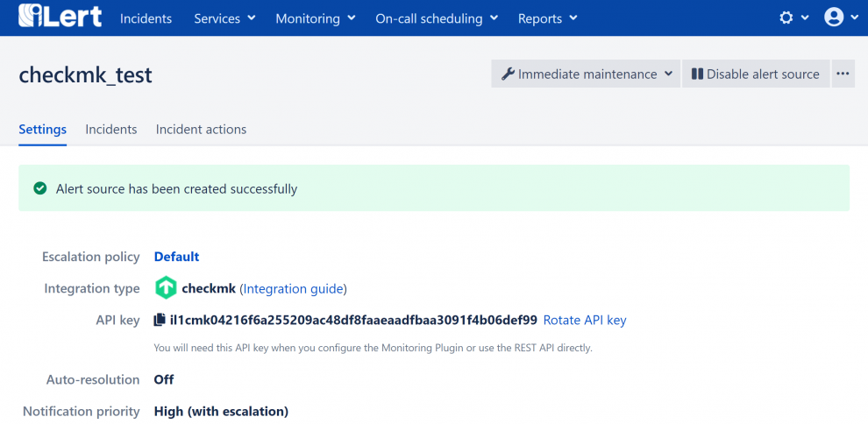Click the 'Escalation policy' label
868x424 pixels.
tap(91, 257)
